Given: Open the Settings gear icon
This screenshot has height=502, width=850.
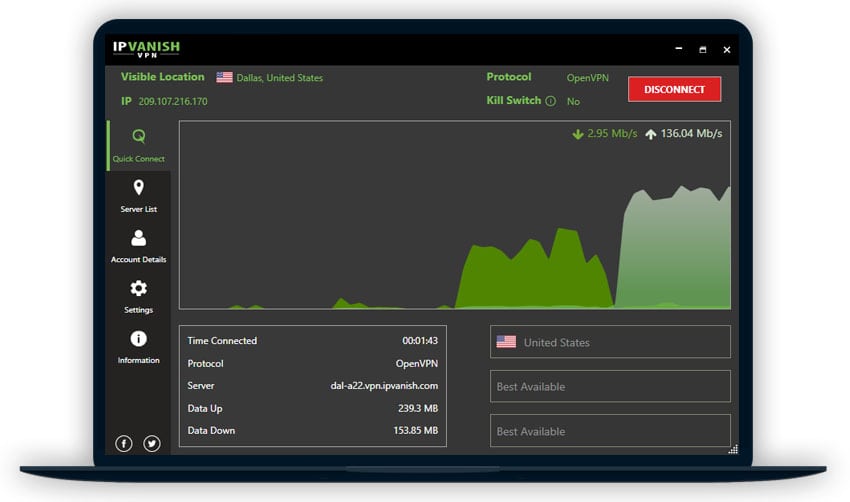Looking at the screenshot, I should point(139,288).
